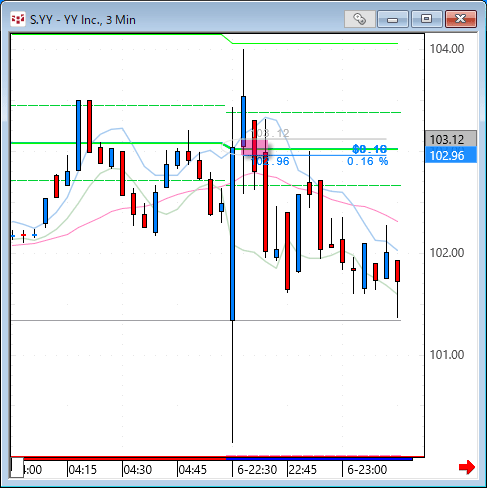487x488 pixels.
Task: Click the 0.16 % change label
Action: coord(368,161)
